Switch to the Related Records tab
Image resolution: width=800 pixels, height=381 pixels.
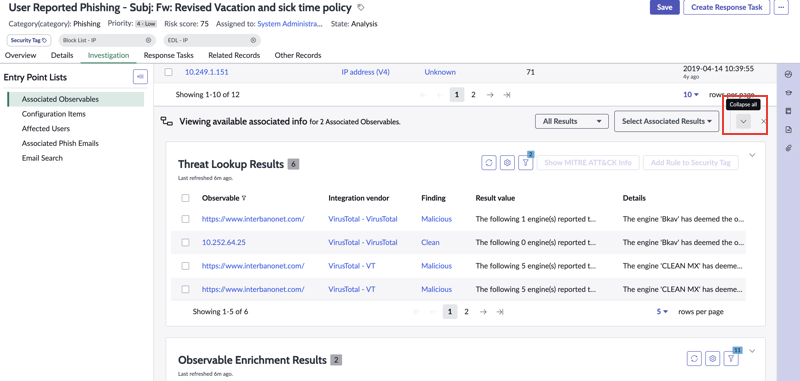(x=234, y=55)
